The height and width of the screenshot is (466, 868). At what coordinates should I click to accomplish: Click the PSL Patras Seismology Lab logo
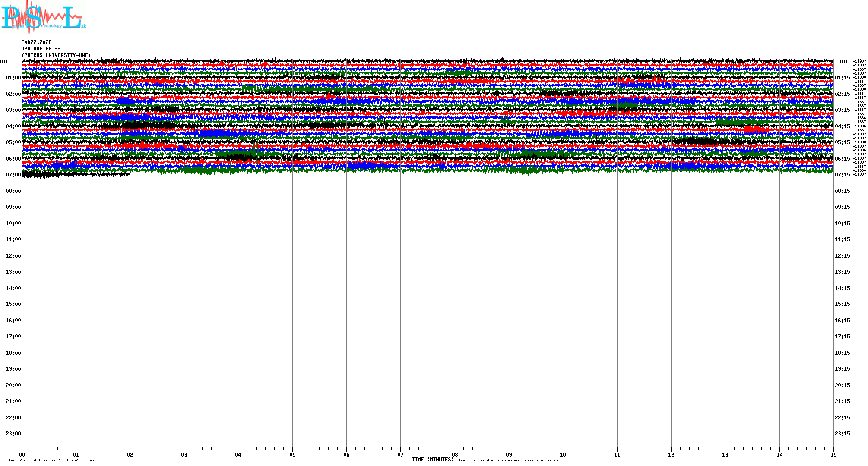point(43,17)
